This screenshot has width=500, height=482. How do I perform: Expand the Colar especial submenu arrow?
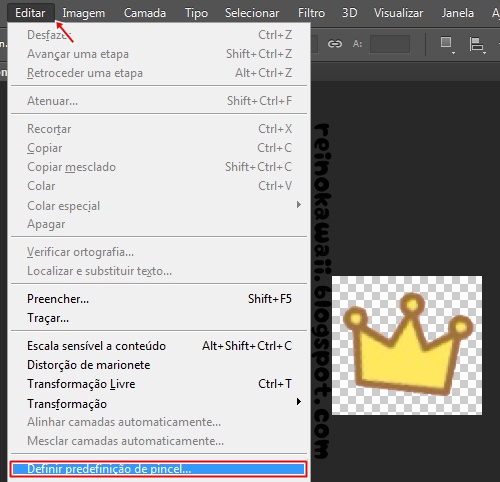coord(299,204)
